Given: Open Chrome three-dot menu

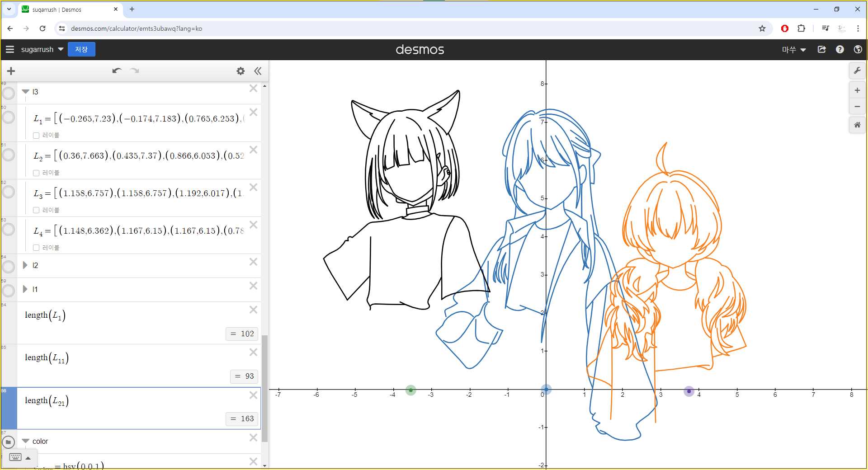Looking at the screenshot, I should coord(858,28).
